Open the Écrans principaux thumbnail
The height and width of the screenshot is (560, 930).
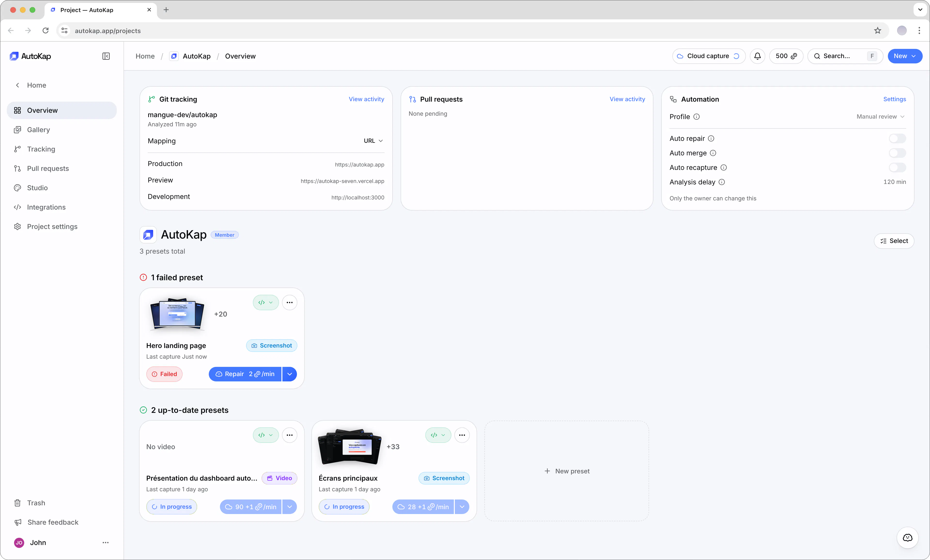point(350,447)
